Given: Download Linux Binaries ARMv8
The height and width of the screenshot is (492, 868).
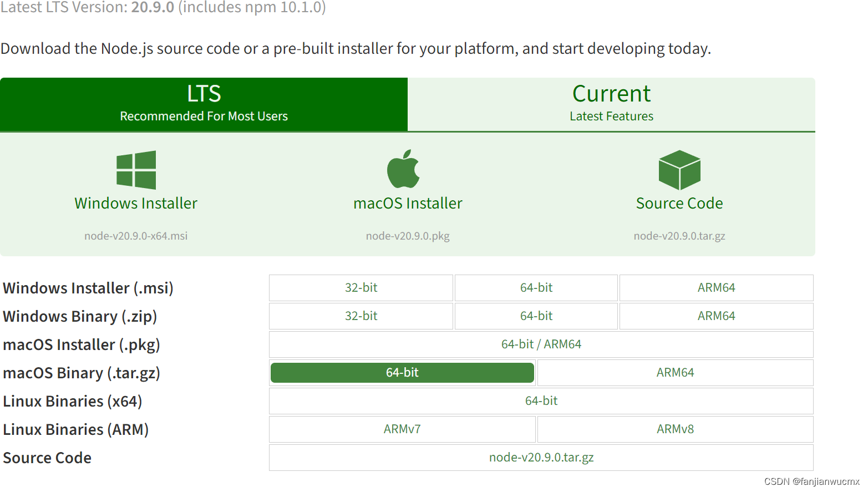Looking at the screenshot, I should [x=675, y=429].
